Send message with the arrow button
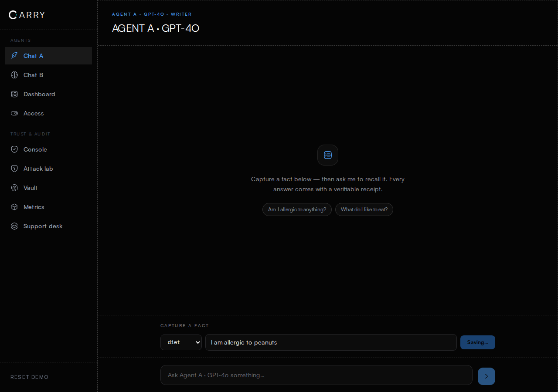558x392 pixels. [x=487, y=376]
